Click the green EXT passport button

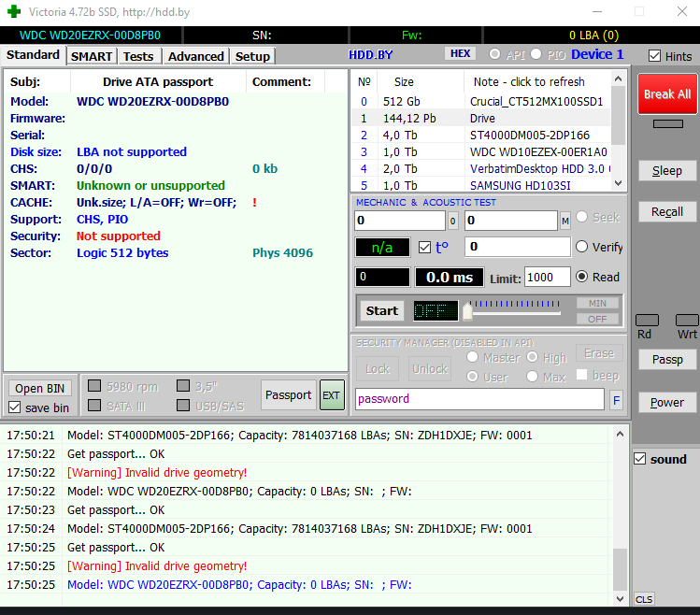click(x=332, y=395)
